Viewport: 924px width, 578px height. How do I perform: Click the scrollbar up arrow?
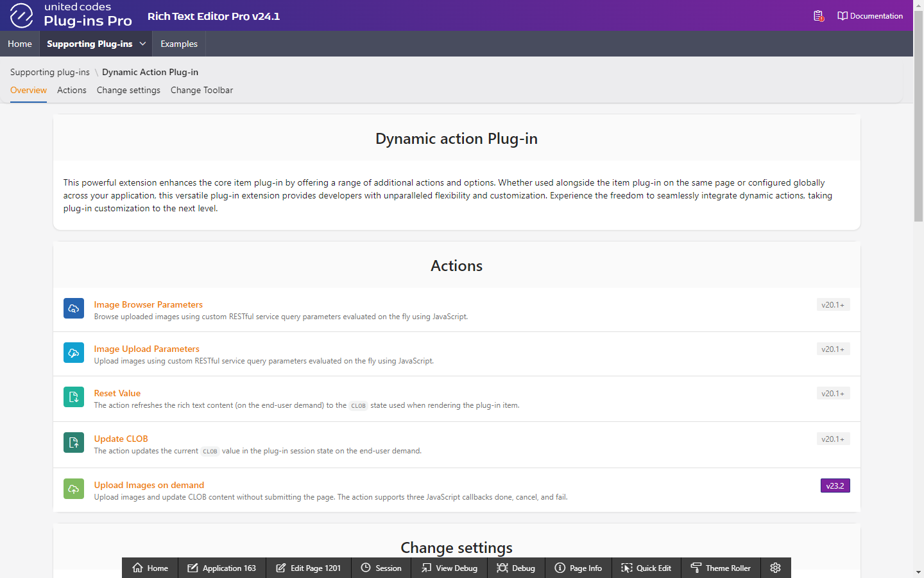(x=918, y=4)
